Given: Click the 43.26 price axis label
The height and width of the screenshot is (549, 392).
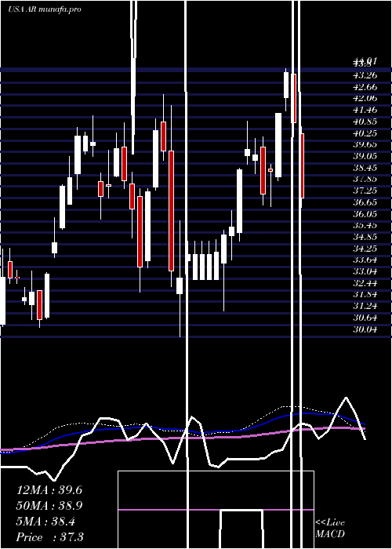Looking at the screenshot, I should tap(365, 75).
